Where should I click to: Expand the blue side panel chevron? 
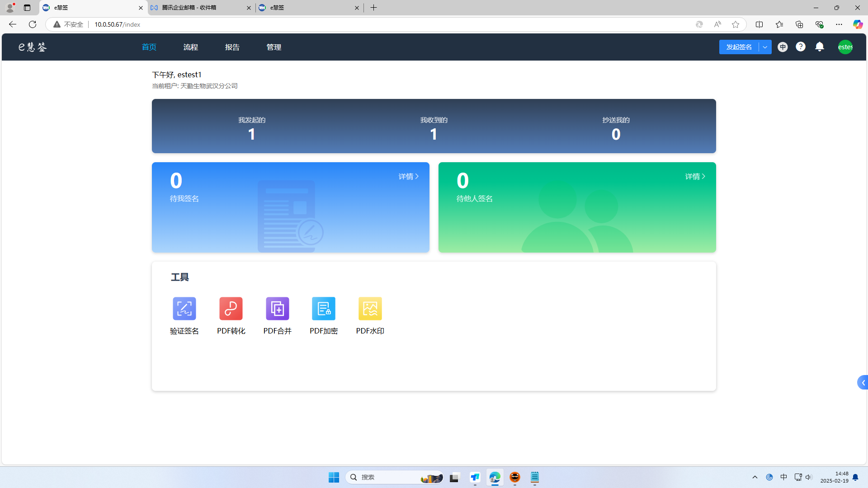click(x=863, y=383)
